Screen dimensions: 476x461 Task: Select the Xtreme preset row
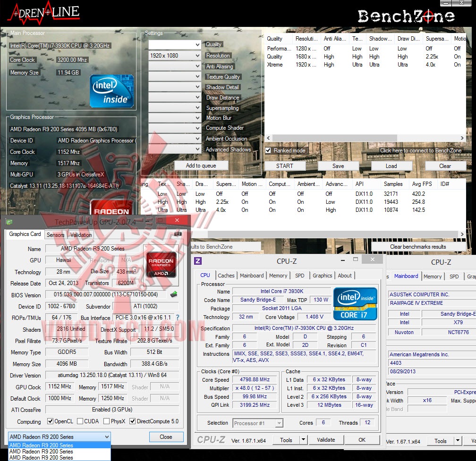coord(365,65)
